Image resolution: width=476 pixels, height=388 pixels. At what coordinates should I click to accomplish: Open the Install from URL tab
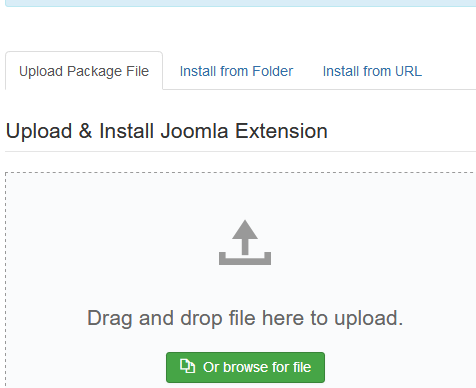click(x=372, y=71)
